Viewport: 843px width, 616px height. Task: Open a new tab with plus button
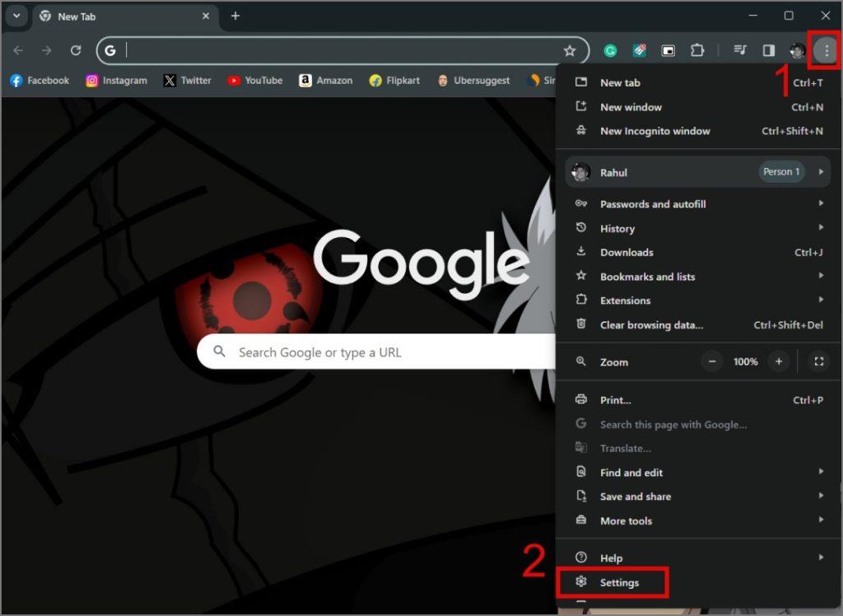point(235,16)
